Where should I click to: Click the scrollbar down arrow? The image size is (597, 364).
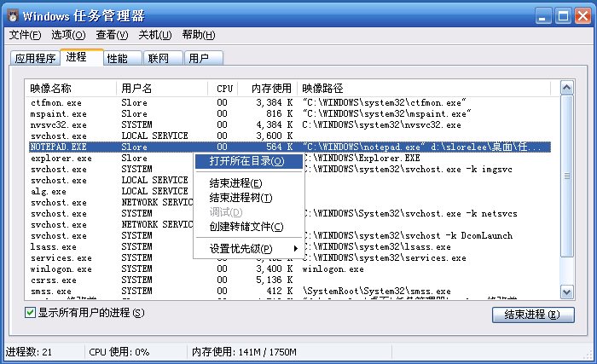567,292
